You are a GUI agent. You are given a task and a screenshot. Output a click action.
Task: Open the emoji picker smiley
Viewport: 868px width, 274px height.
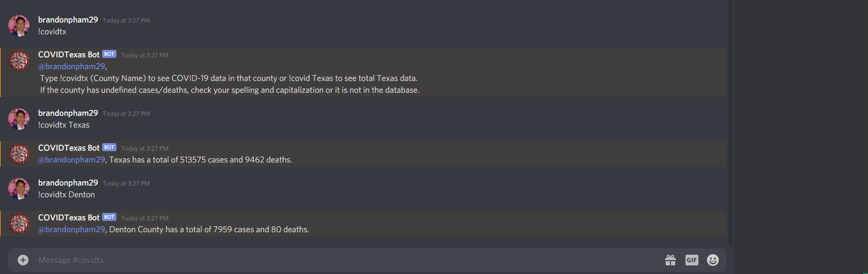[713, 260]
